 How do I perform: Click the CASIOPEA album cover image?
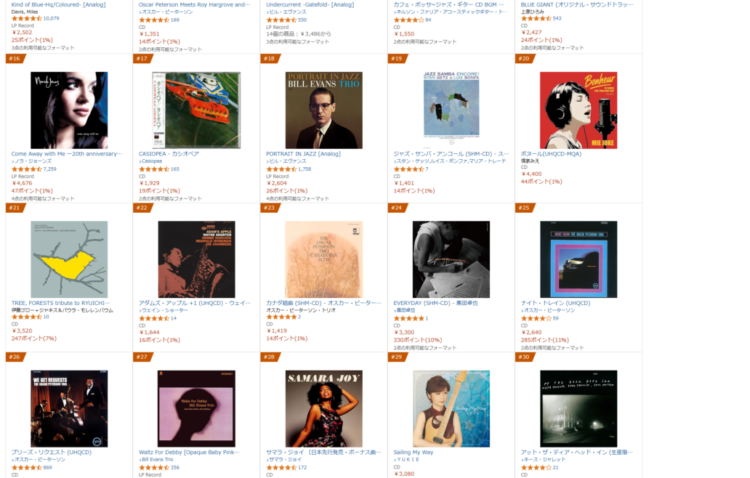coord(196,110)
